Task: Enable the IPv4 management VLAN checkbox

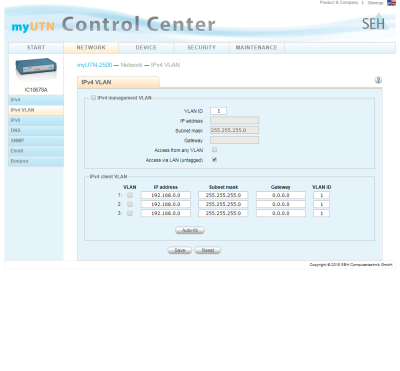Action: point(93,98)
